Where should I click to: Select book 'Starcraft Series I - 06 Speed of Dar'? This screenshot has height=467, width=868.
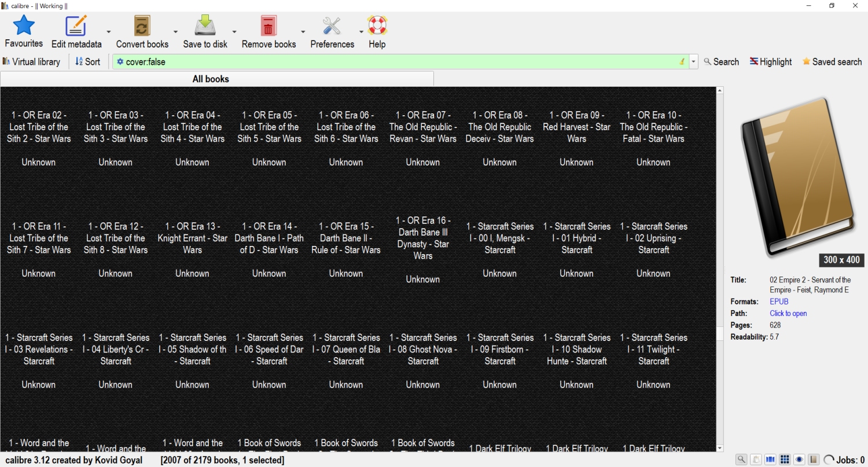269,361
